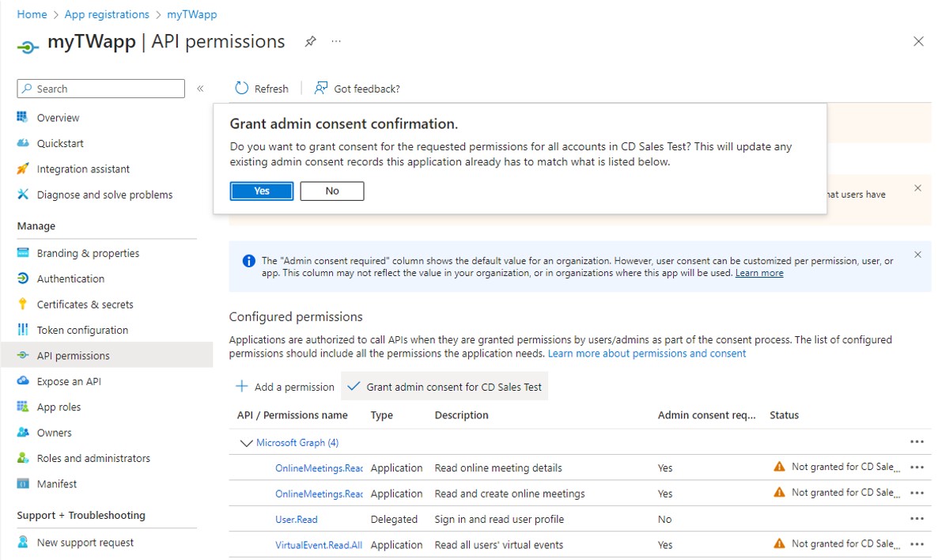Open more options for Microsoft Graph group

pos(917,441)
